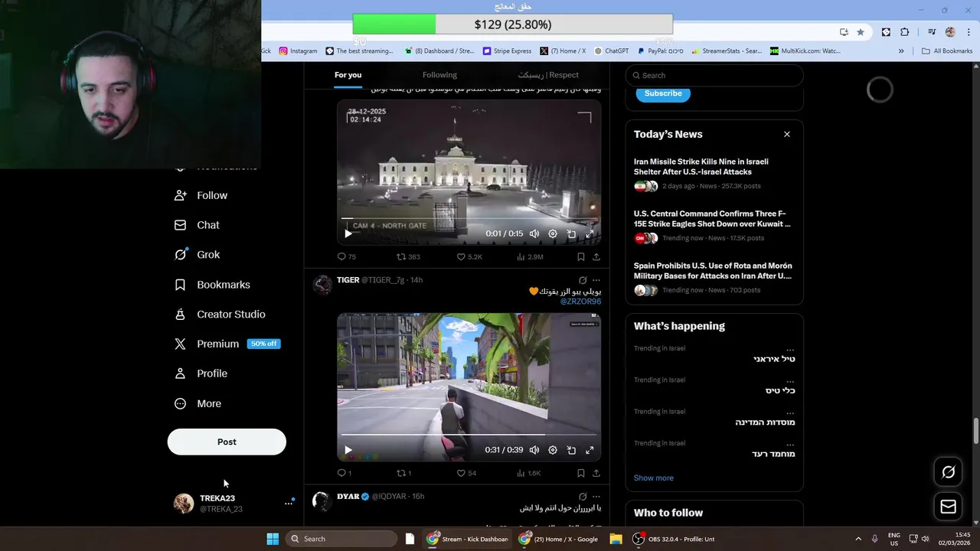Viewport: 980px width, 551px height.
Task: Open OBS from the Windows taskbar
Action: 675,539
